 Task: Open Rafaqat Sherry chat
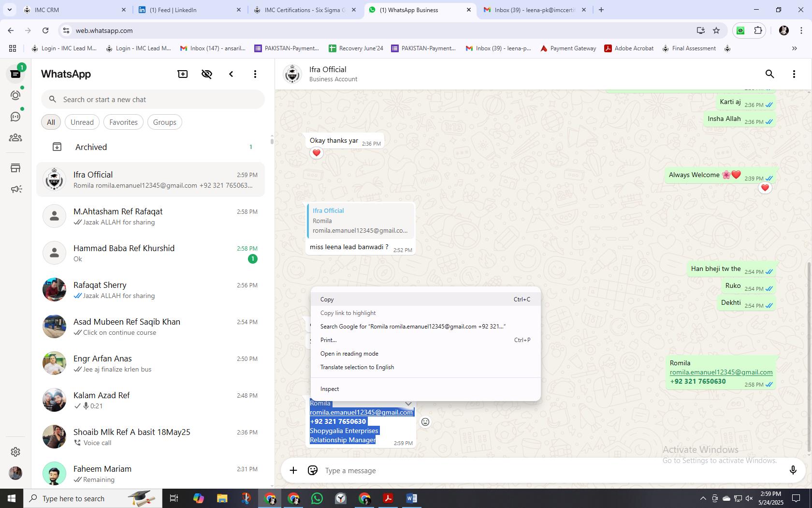point(151,290)
